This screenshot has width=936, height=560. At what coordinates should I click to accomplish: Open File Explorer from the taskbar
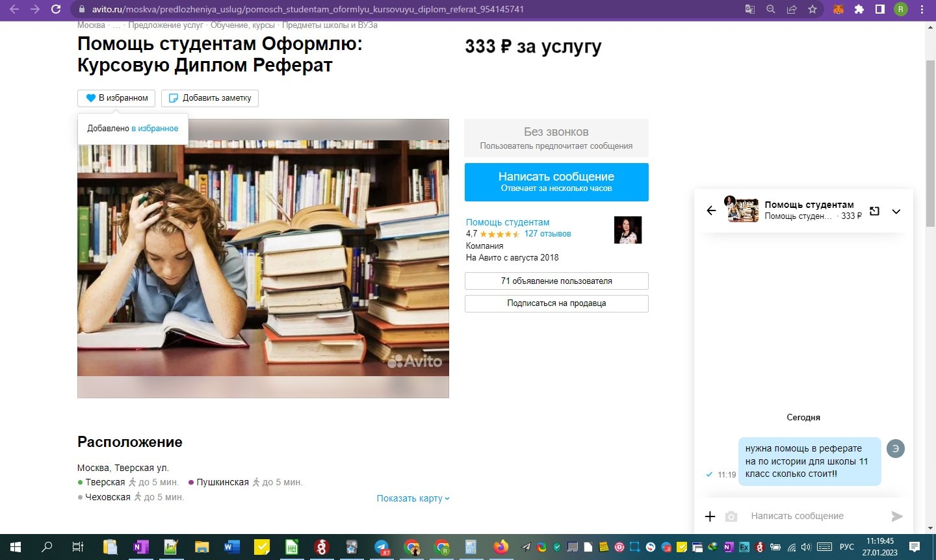click(201, 547)
